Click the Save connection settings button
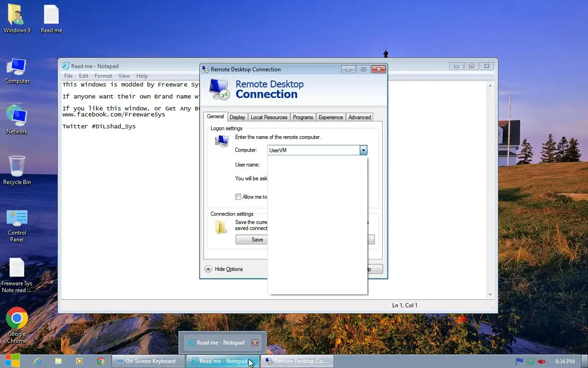 coord(252,240)
